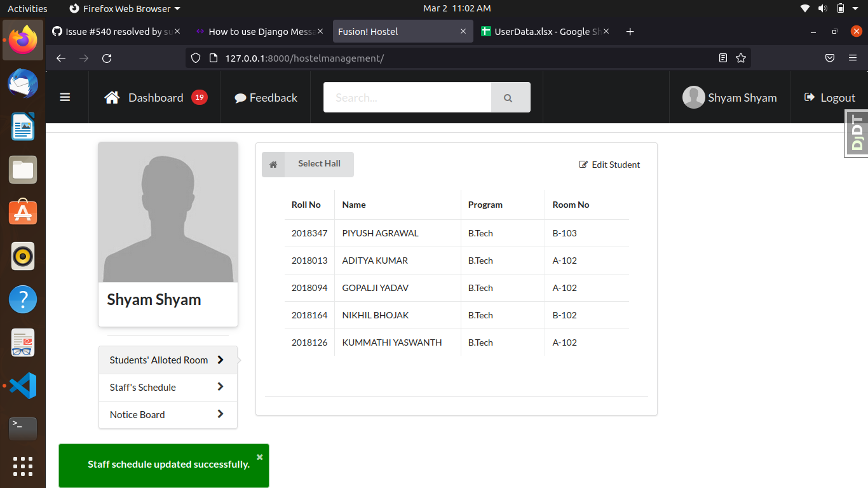
Task: Open Visual Studio Code from the dock
Action: (x=23, y=386)
